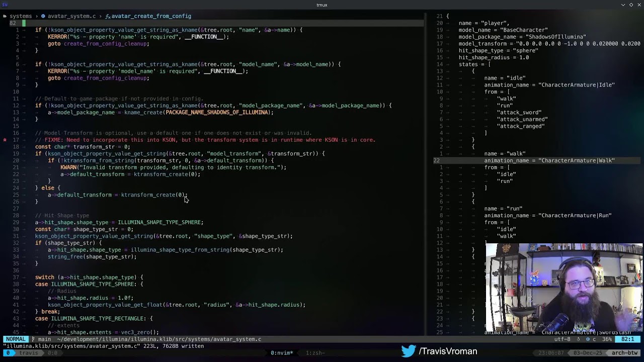Viewport: 644px width, 362px height.
Task: Click 'const char* shape_type_str = 0;' line
Action: (x=84, y=229)
